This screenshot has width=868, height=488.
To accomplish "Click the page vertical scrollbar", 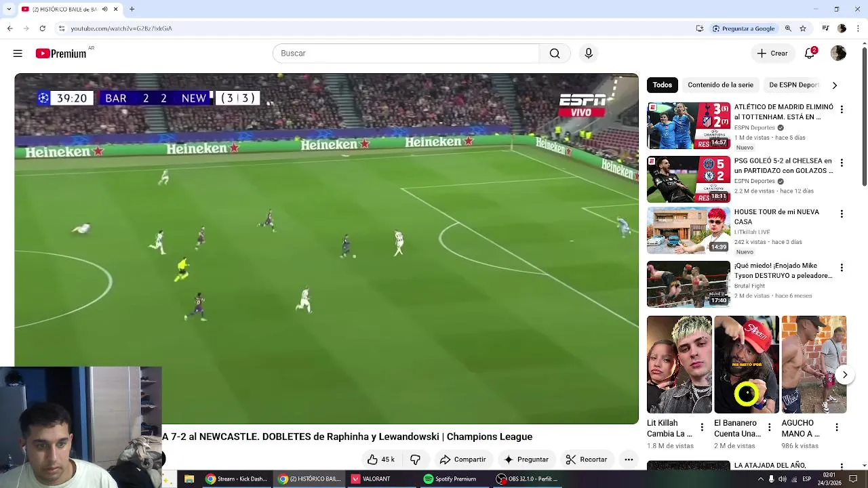I will (x=865, y=115).
